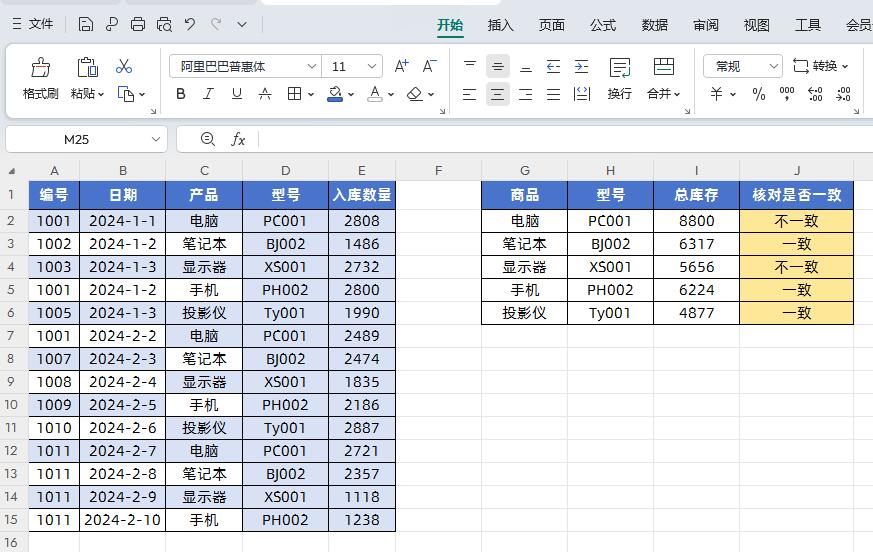The height and width of the screenshot is (552, 873).
Task: Click the Undo arrow icon
Action: (190, 24)
